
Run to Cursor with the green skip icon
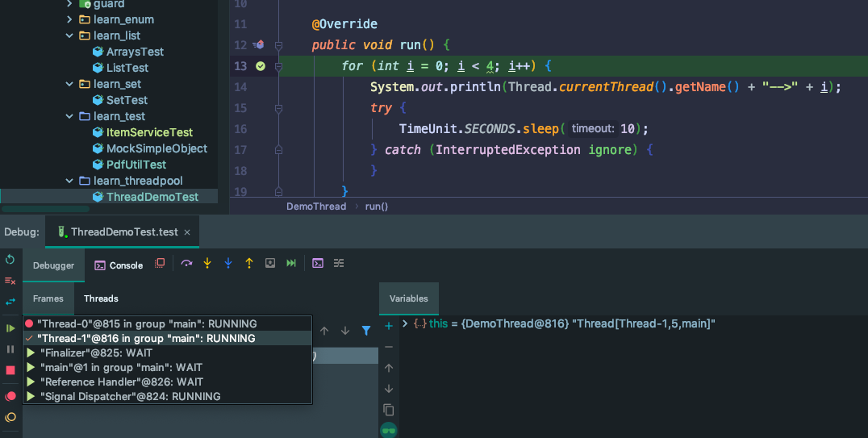click(x=291, y=263)
